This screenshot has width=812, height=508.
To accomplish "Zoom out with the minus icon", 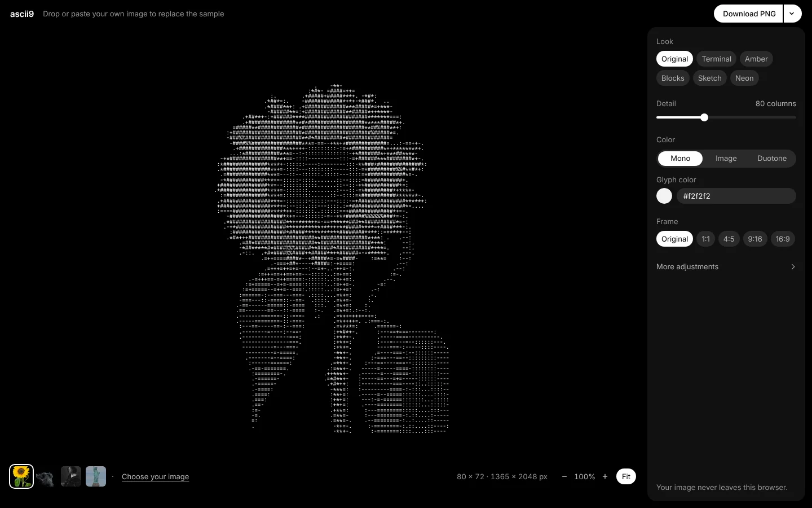I will tap(564, 476).
